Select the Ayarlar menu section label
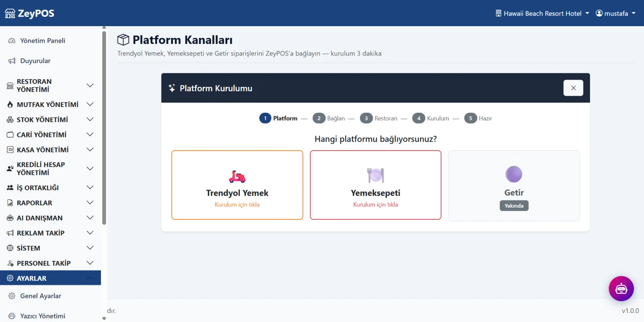 click(31, 279)
